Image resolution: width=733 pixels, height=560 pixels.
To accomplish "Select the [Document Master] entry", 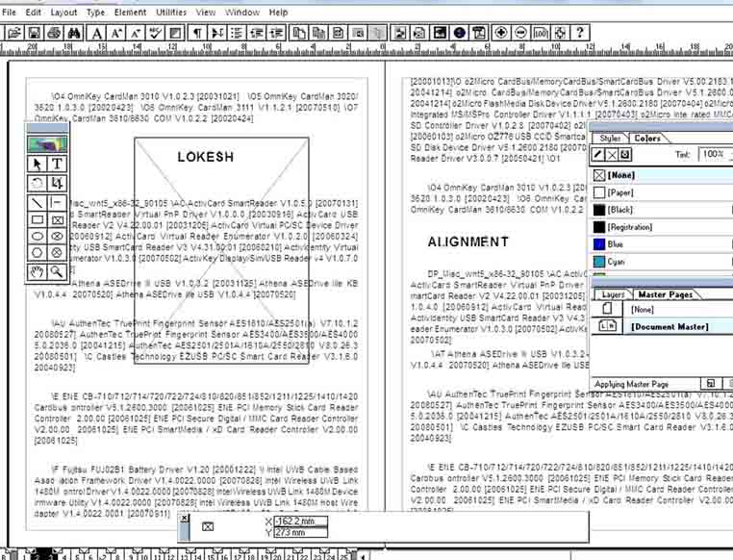I will (x=662, y=327).
